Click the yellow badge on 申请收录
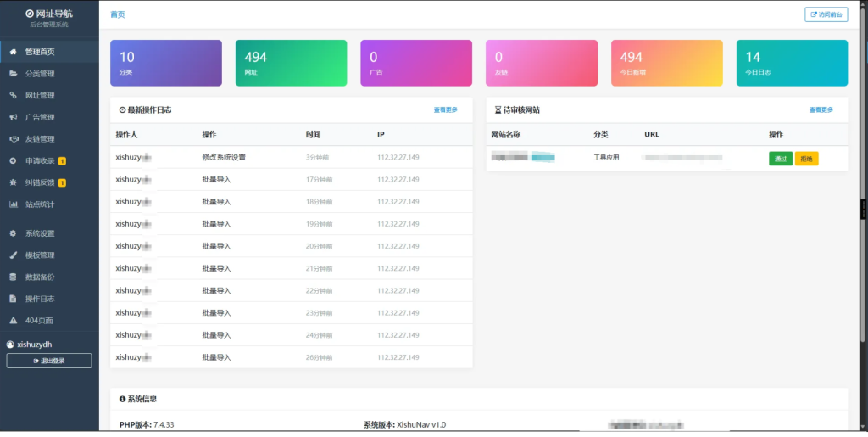 62,161
